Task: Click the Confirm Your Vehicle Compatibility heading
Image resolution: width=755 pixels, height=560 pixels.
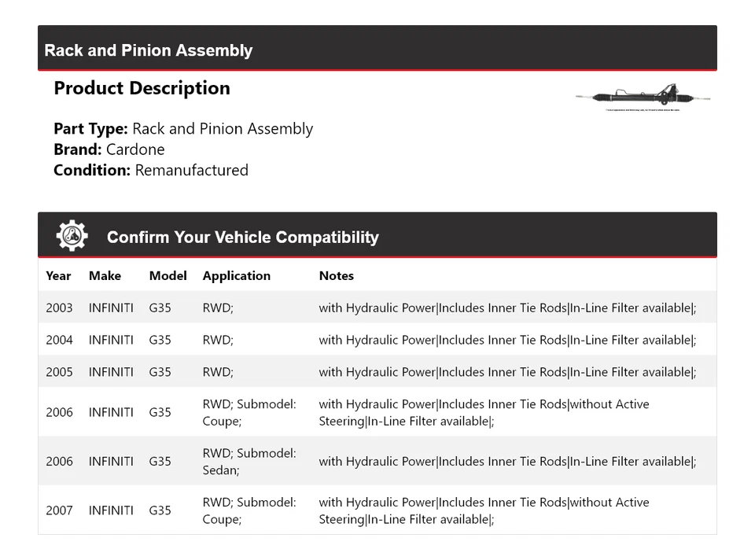Action: [242, 237]
